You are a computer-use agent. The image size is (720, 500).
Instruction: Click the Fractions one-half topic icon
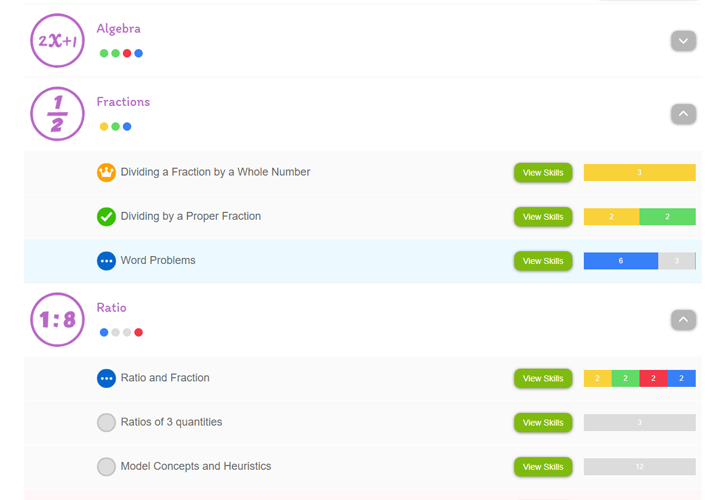pos(58,113)
